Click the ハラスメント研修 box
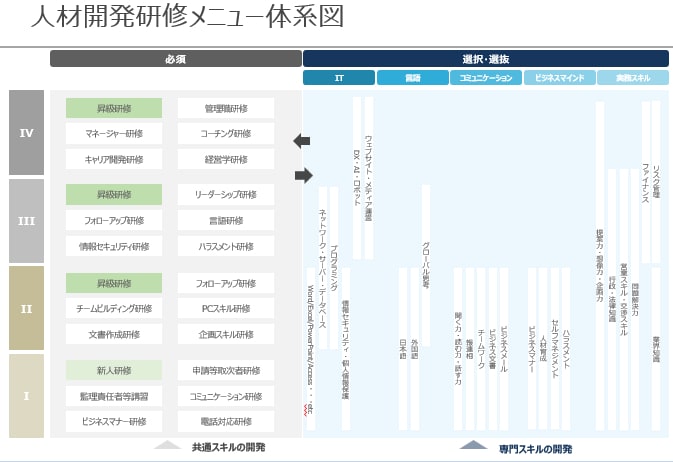 226,246
